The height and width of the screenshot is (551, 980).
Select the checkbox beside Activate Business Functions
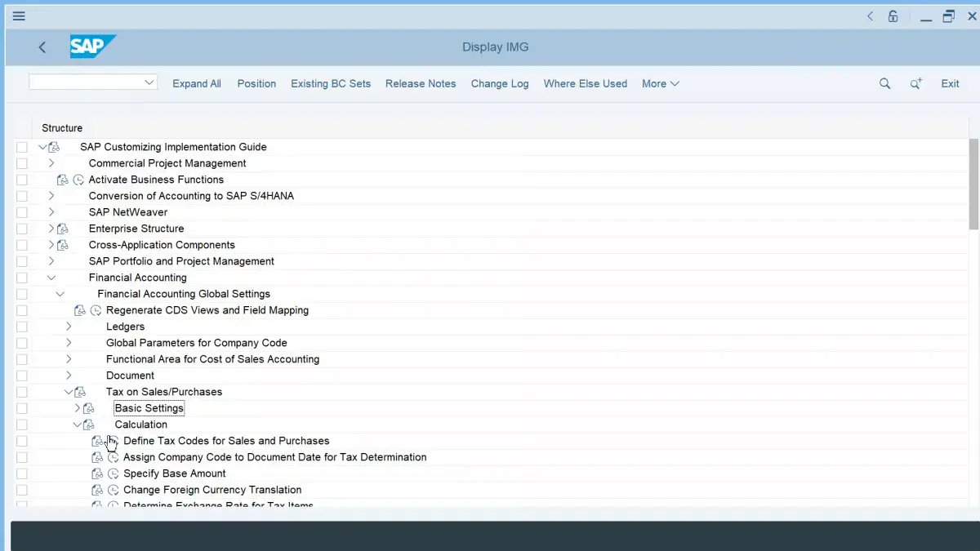click(x=22, y=180)
